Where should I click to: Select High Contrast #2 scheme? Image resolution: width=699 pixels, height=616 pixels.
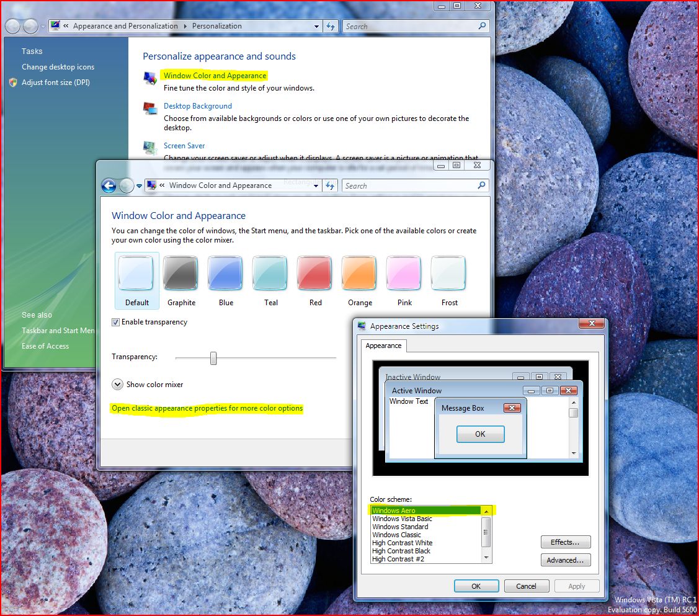(x=425, y=558)
